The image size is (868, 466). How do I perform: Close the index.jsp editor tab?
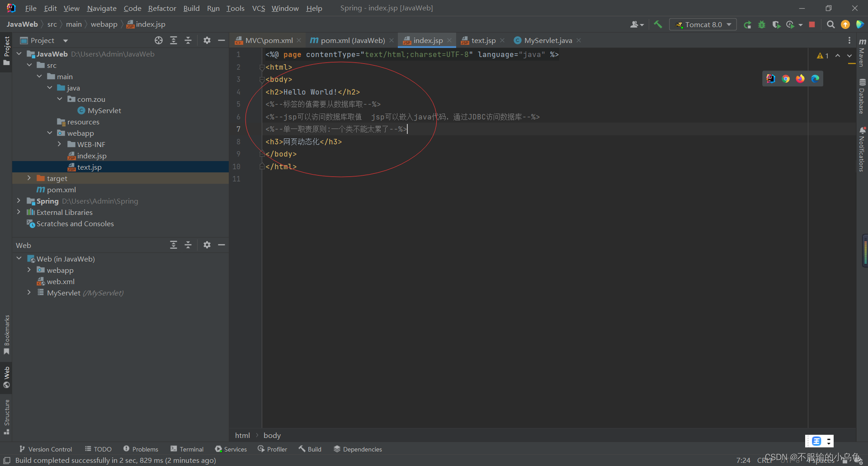coord(449,40)
